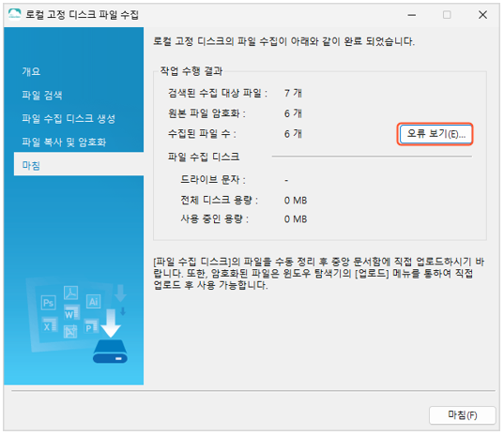
Task: Click the P PowerPoint file icon
Action: [91, 326]
